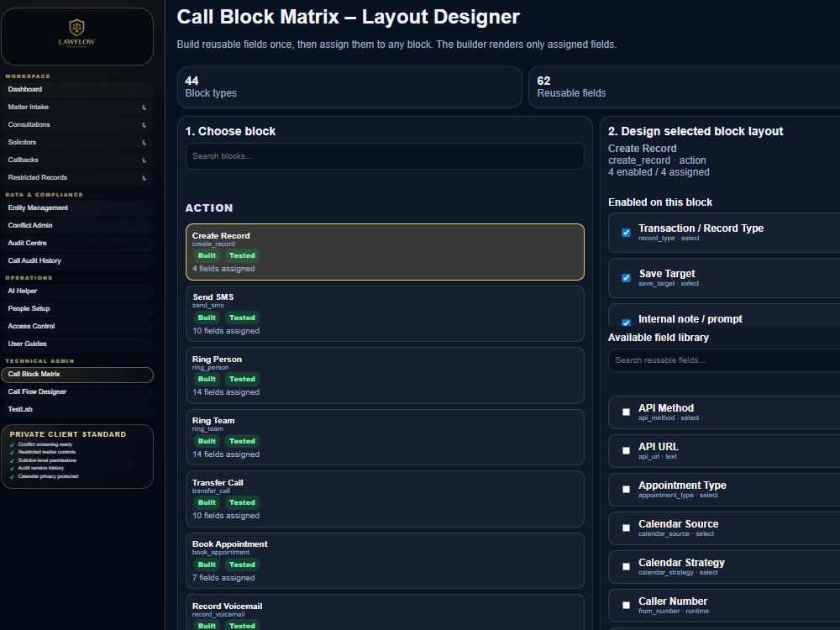840x630 pixels.
Task: Click the Tested badge on Ring Team
Action: click(x=242, y=442)
